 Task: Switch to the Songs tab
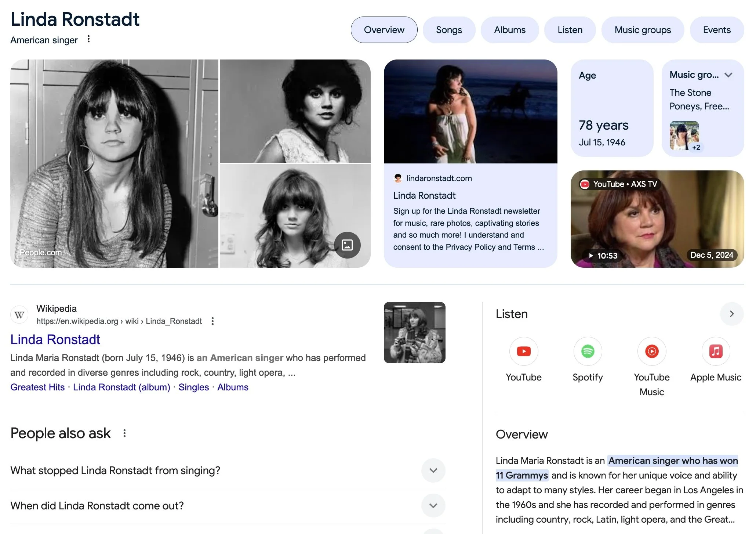448,30
